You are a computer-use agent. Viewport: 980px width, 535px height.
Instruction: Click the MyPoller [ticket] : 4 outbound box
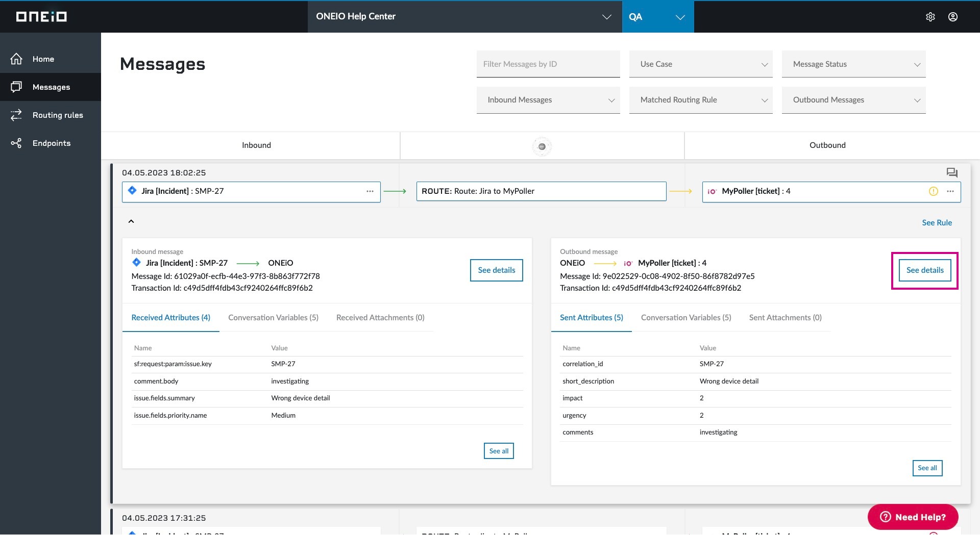tap(831, 192)
